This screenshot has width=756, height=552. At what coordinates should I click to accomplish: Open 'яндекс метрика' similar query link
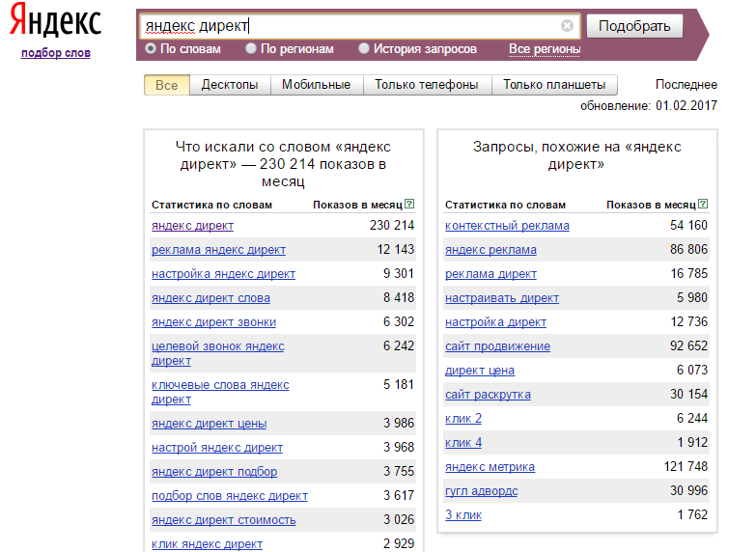point(490,467)
